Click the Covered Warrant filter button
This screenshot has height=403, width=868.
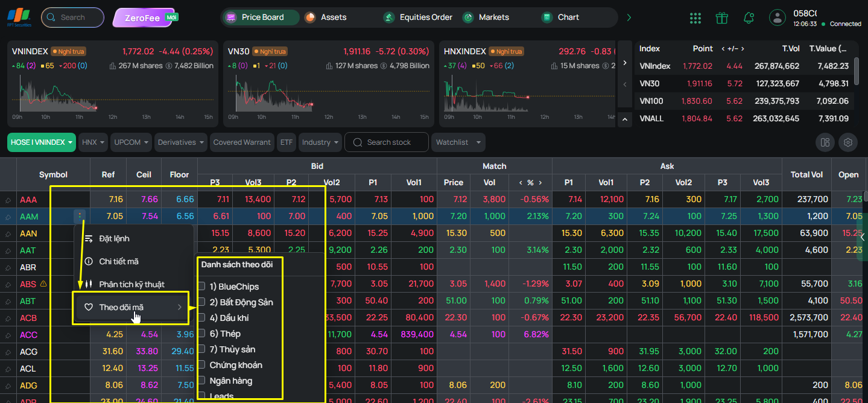[x=242, y=142]
